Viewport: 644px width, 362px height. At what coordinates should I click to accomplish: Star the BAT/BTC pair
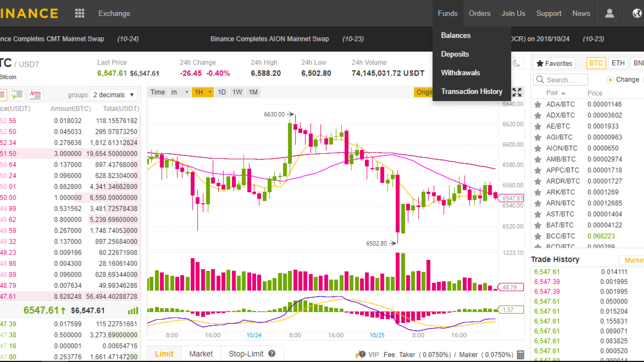[538, 225]
